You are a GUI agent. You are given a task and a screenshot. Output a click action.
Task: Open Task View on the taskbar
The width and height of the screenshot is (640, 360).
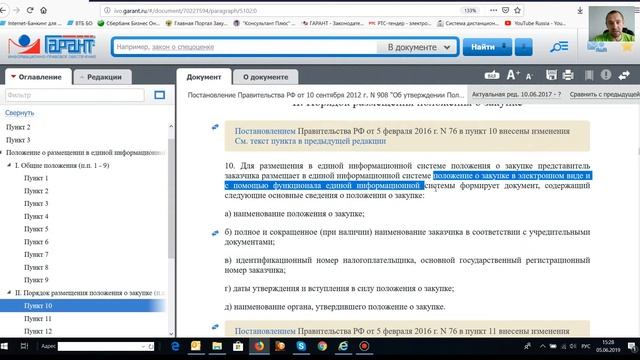pos(24,346)
